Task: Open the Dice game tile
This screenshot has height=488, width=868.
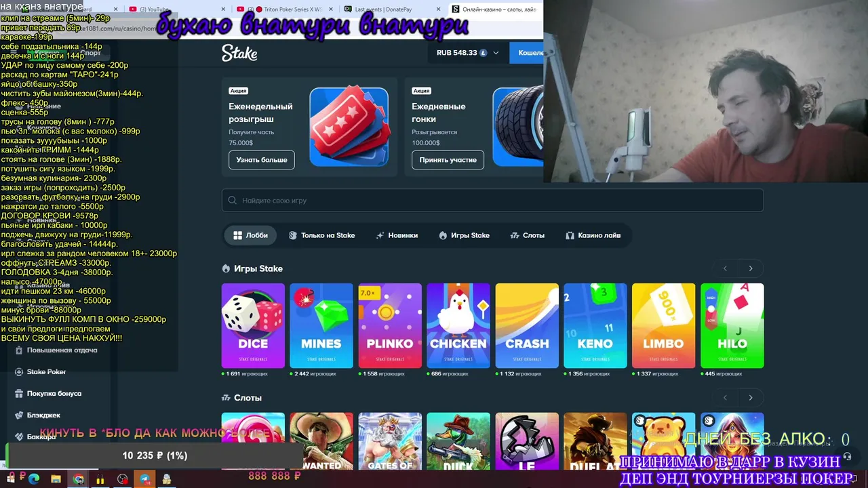Action: [253, 326]
